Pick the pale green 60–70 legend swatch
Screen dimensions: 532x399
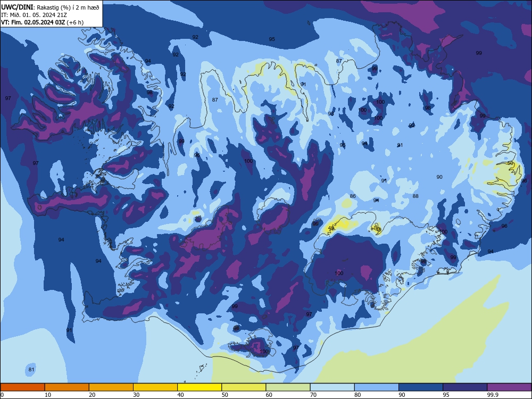coord(288,387)
